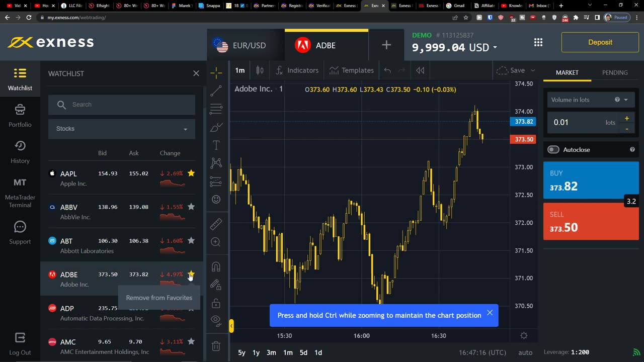Select the 5y chart range
This screenshot has width=644, height=362.
242,352
